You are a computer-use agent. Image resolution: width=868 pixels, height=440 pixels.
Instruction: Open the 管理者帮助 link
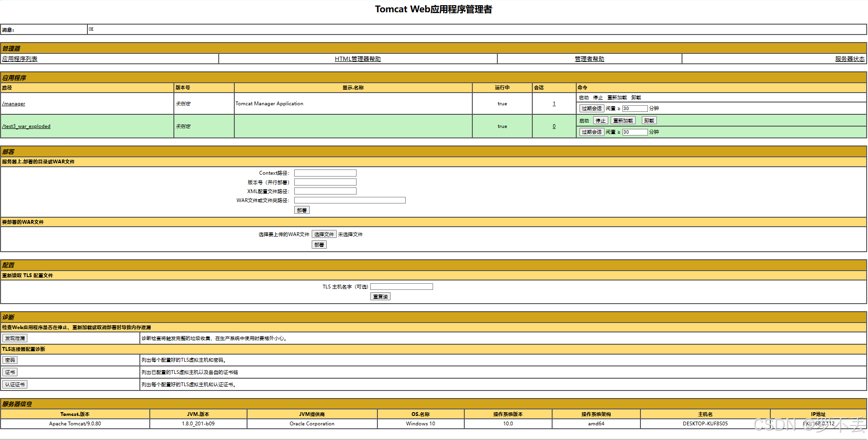pos(589,59)
